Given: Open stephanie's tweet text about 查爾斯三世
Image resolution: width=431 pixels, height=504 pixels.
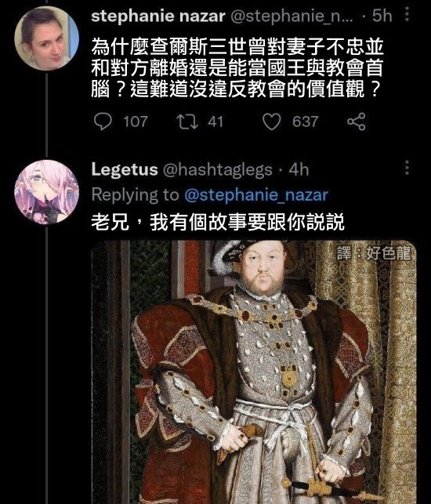Looking at the screenshot, I should coord(237,68).
